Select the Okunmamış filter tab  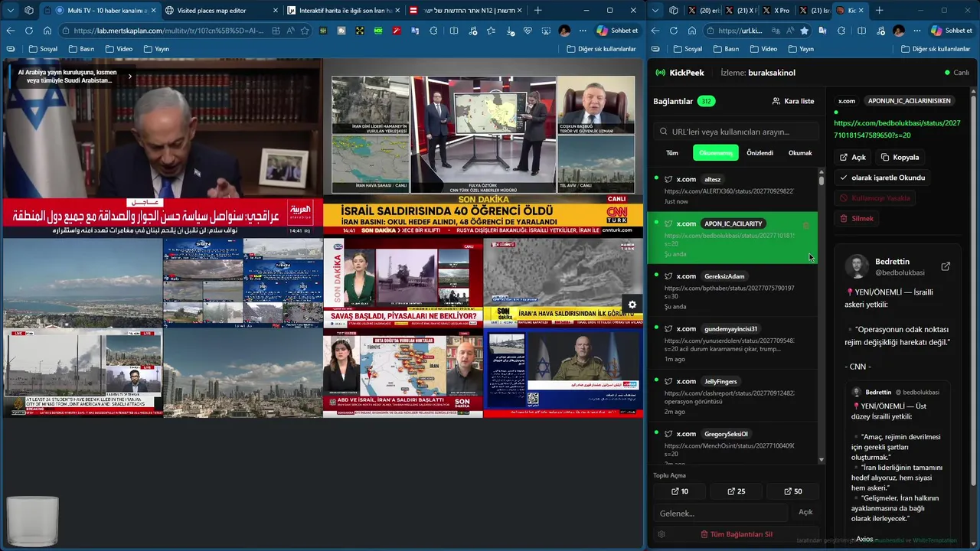[716, 153]
